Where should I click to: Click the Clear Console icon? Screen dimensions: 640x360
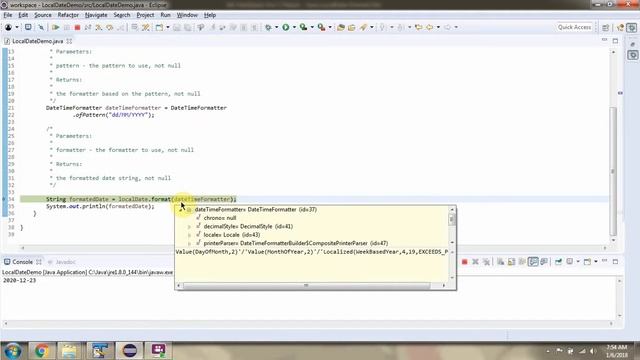(500, 262)
